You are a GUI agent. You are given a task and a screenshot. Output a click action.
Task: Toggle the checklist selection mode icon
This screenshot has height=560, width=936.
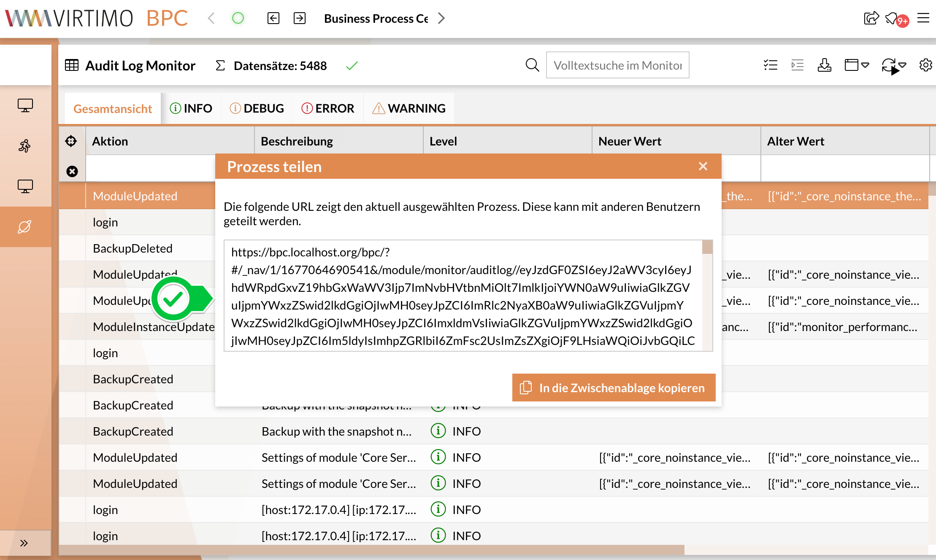(771, 65)
